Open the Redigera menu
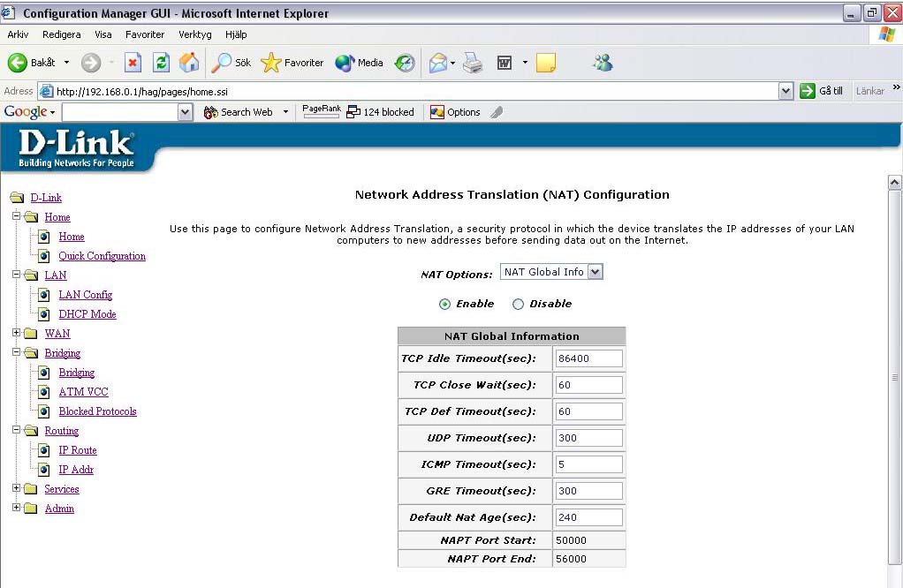Image resolution: width=903 pixels, height=588 pixels. point(62,34)
